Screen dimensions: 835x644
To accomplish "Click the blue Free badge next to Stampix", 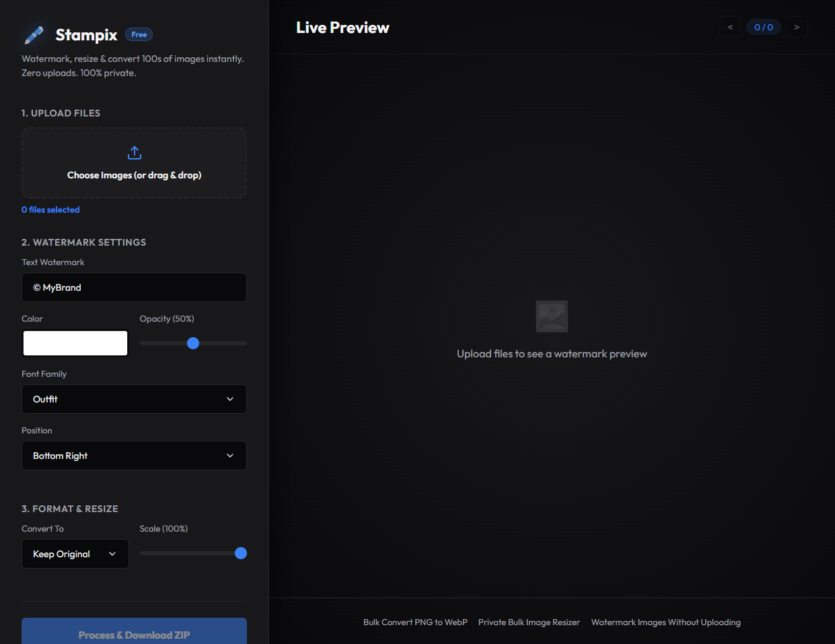I will click(x=139, y=34).
